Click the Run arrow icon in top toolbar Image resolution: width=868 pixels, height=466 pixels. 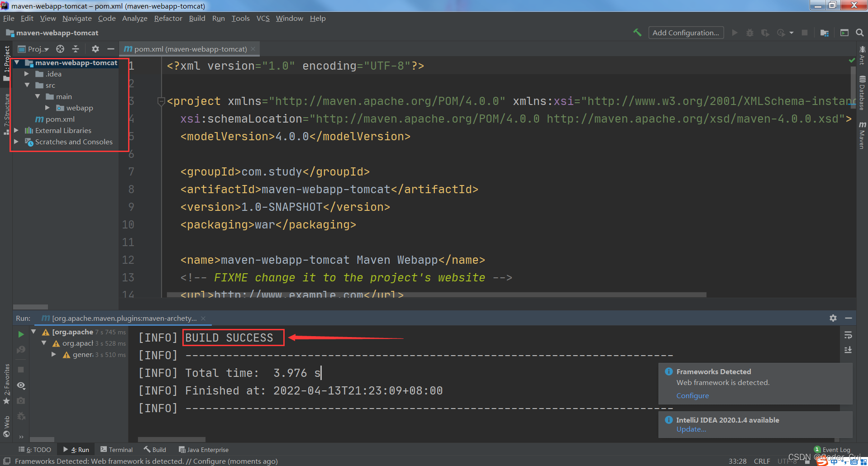coord(735,33)
